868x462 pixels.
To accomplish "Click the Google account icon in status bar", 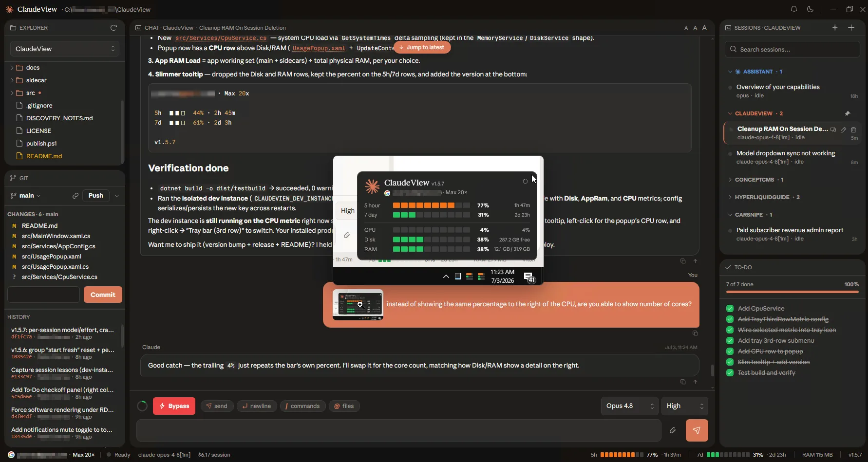I will click(11, 455).
